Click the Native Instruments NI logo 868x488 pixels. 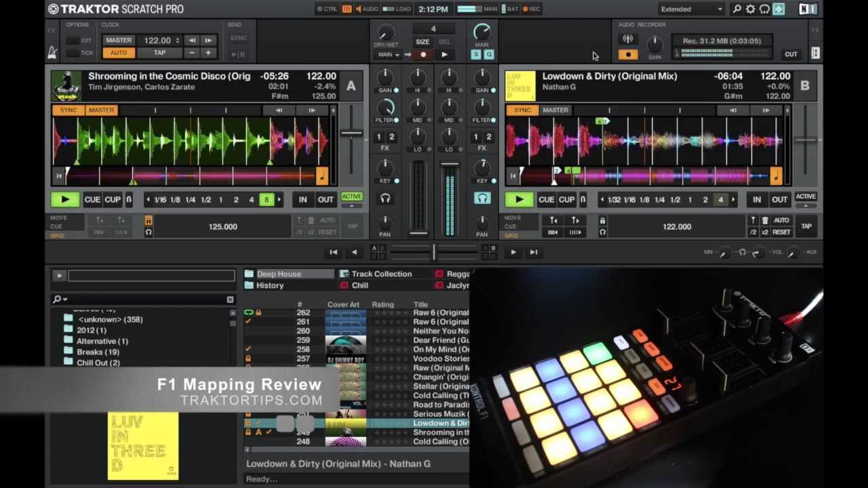pyautogui.click(x=808, y=9)
